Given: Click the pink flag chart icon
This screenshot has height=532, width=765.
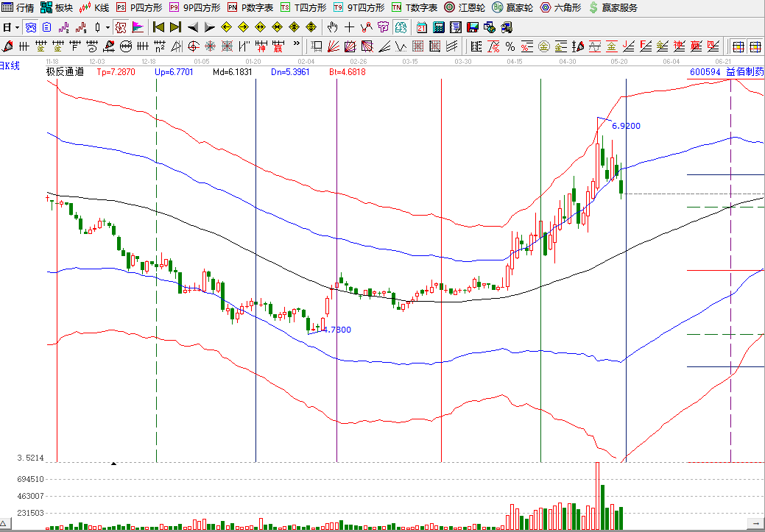Looking at the screenshot, I should [138, 27].
